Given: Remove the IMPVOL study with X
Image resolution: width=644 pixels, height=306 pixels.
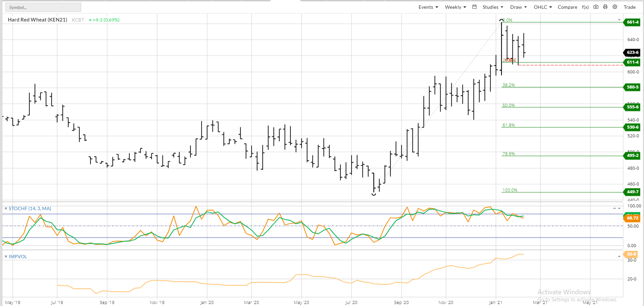Looking at the screenshot, I should pyautogui.click(x=6, y=257).
